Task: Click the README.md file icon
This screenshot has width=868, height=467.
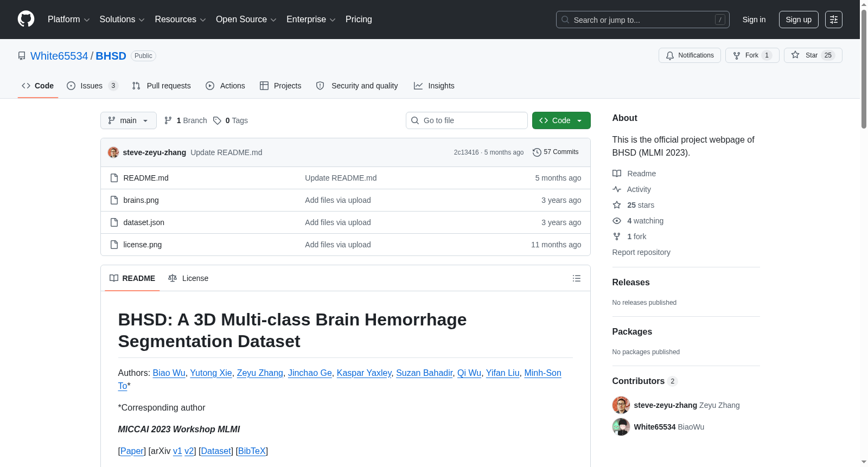Action: coord(114,178)
